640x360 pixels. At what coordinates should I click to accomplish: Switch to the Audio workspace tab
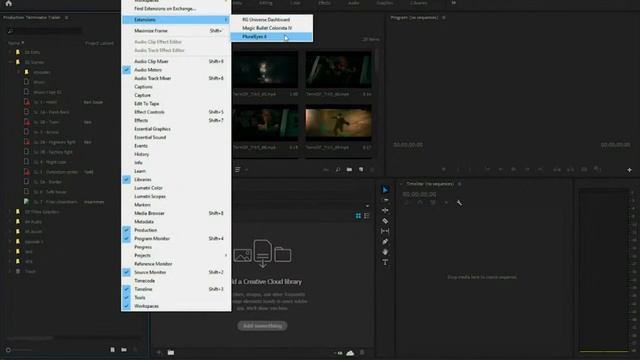click(x=353, y=3)
